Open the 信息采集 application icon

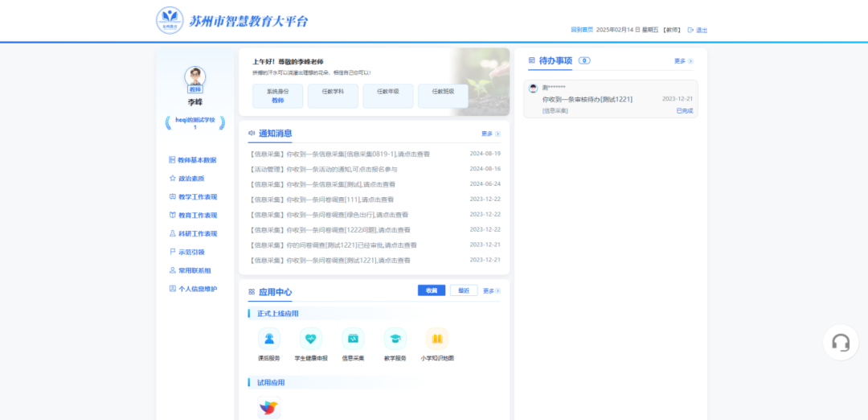353,339
